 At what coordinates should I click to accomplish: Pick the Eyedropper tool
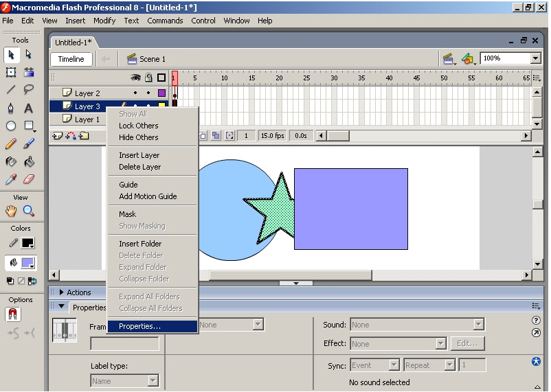(x=11, y=179)
